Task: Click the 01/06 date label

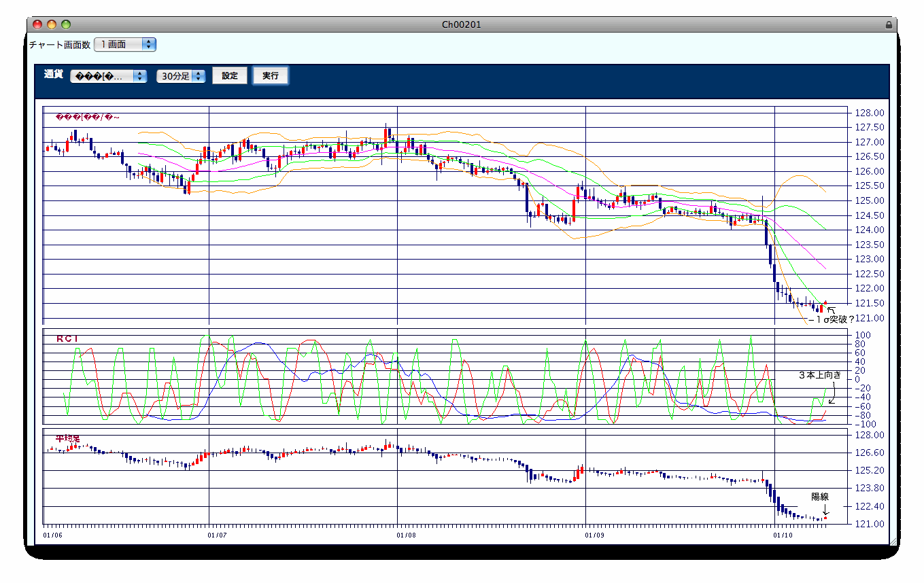Action: click(52, 535)
